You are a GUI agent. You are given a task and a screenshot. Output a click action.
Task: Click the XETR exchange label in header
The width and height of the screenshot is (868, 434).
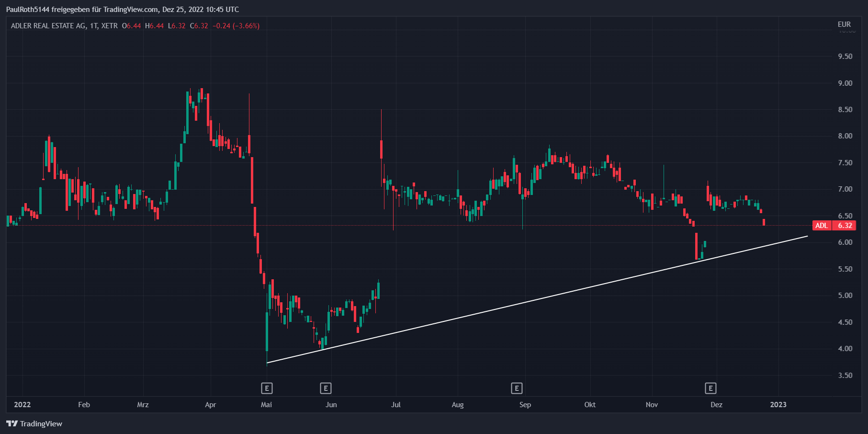110,26
